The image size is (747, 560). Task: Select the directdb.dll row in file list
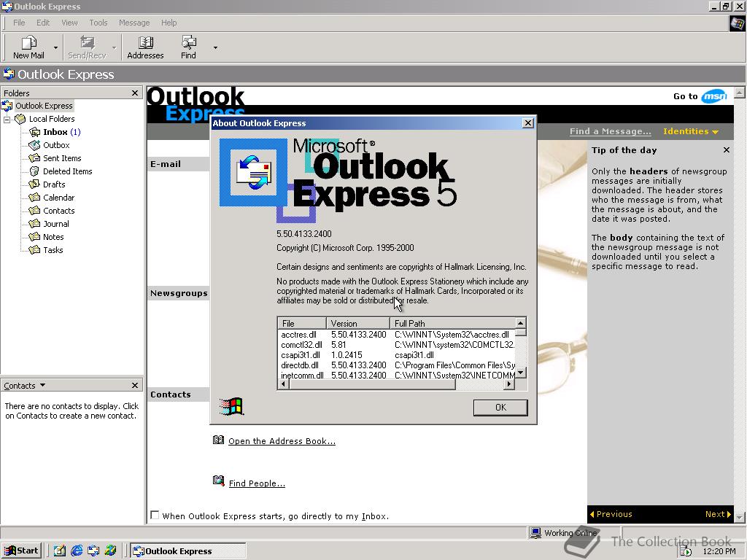(x=396, y=365)
